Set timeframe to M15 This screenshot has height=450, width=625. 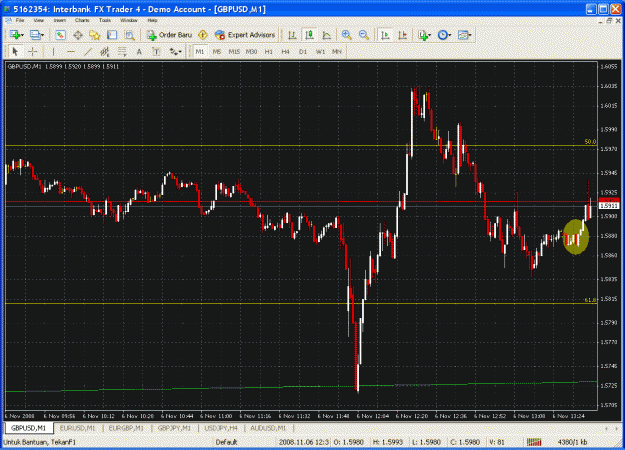click(234, 51)
